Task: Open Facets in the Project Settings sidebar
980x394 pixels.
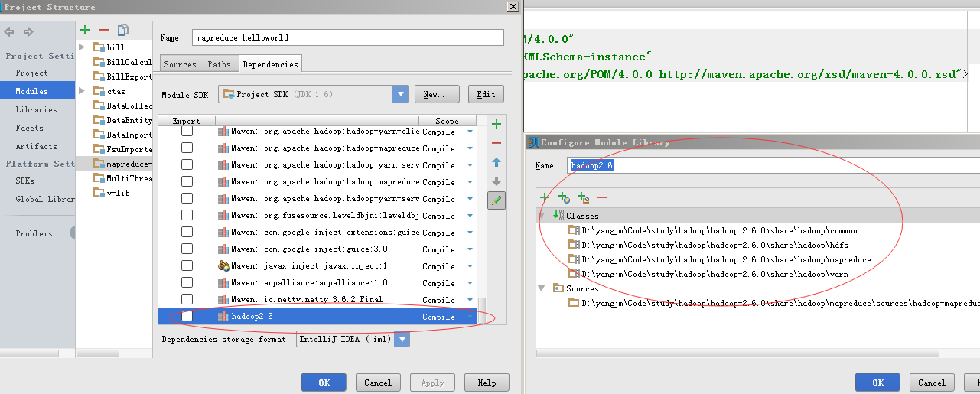Action: [x=29, y=128]
